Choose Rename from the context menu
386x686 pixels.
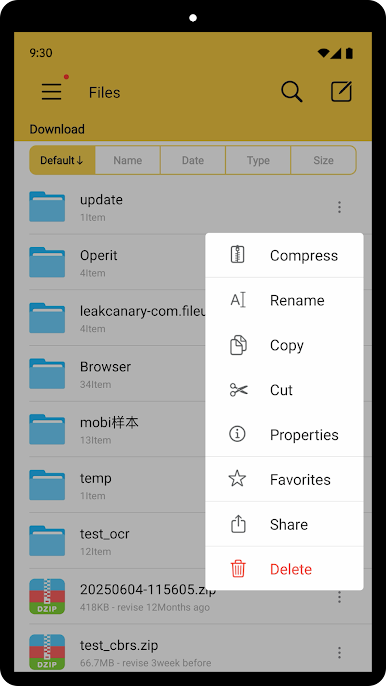tap(284, 300)
